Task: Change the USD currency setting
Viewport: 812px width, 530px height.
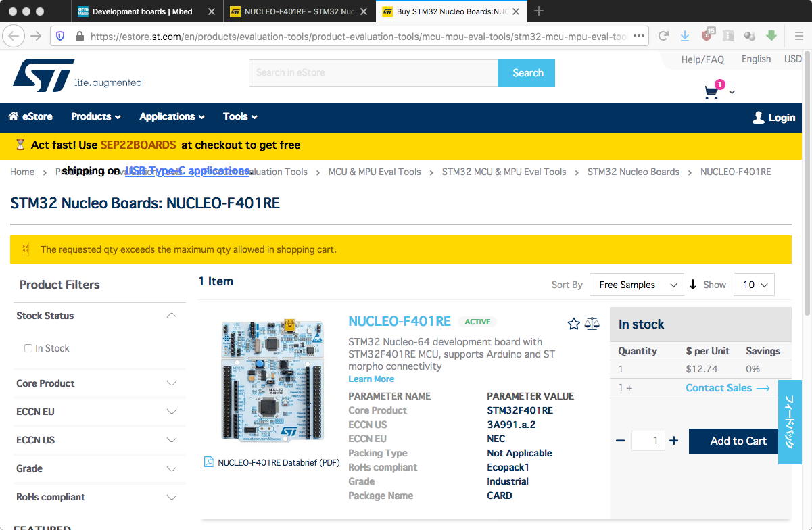Action: point(793,59)
